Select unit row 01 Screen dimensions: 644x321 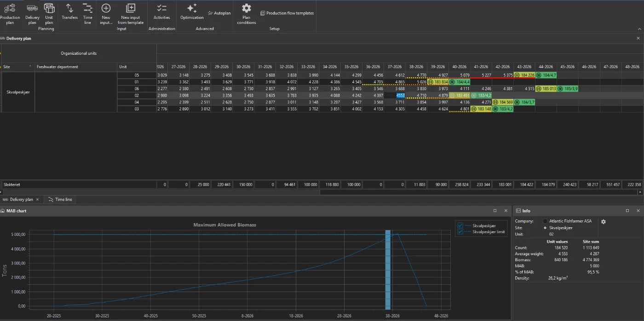click(x=137, y=82)
